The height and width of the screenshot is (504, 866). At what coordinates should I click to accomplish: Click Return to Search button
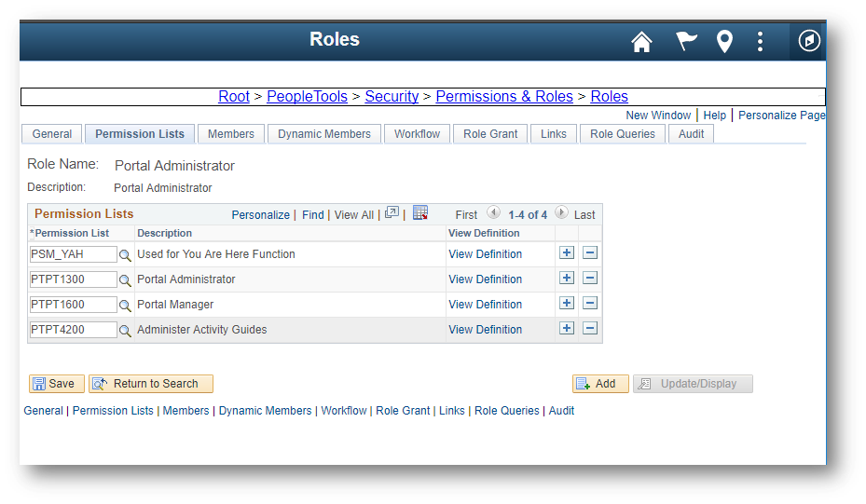tap(151, 384)
